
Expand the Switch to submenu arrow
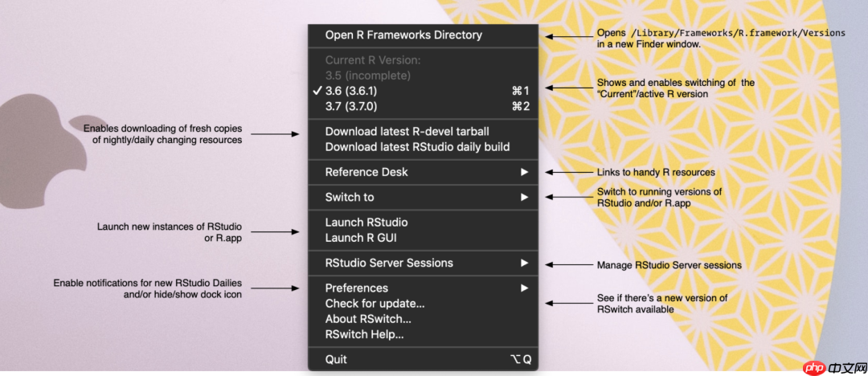pos(524,197)
